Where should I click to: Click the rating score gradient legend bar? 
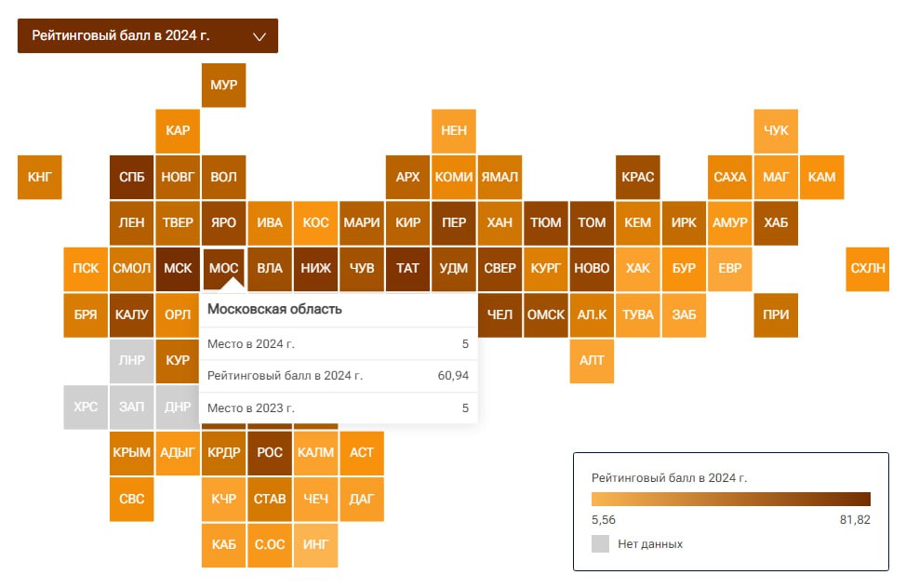(x=730, y=499)
